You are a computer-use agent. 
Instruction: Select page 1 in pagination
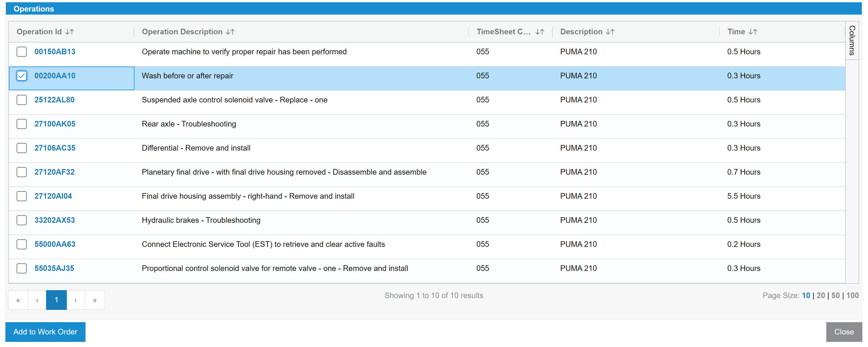[x=56, y=300]
